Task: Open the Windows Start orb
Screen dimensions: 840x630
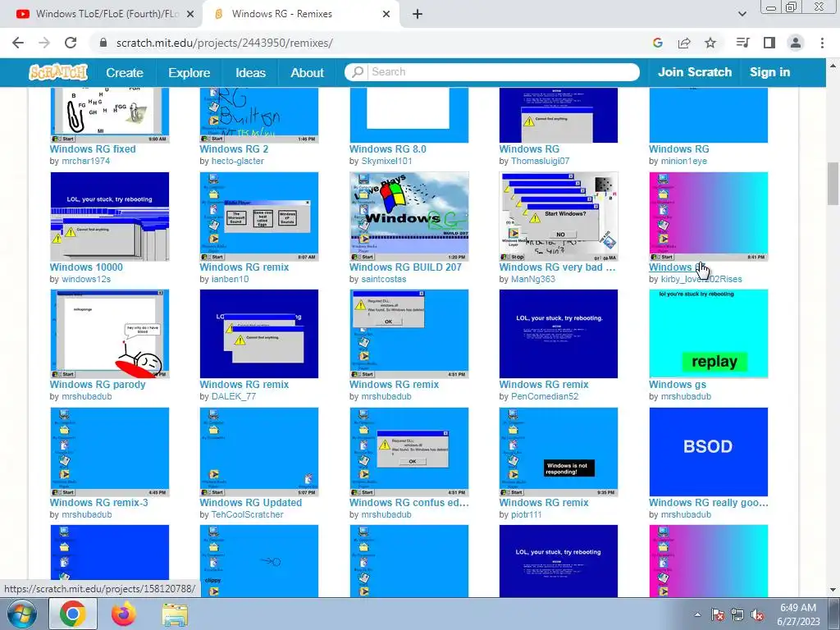Action: (x=22, y=614)
